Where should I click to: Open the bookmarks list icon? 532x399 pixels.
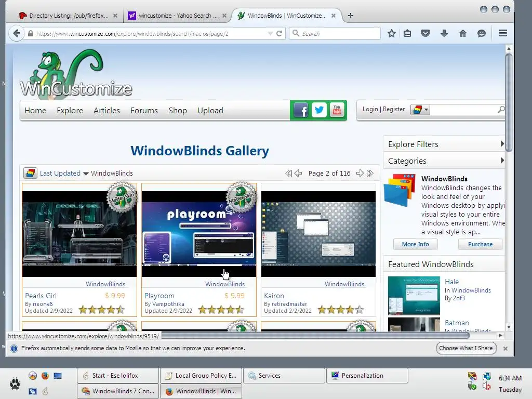(407, 33)
